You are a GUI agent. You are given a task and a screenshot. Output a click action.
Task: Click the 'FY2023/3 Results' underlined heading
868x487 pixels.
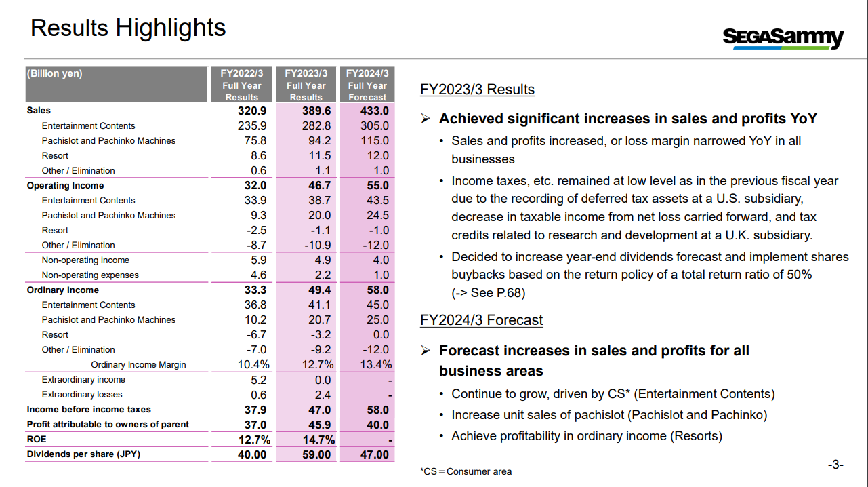[x=478, y=90]
